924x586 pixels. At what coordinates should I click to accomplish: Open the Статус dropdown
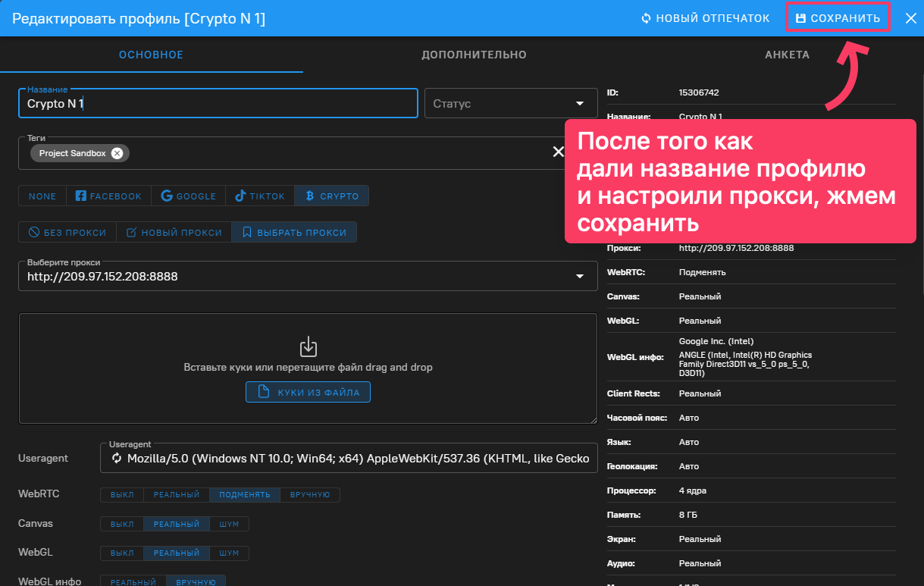(x=511, y=103)
